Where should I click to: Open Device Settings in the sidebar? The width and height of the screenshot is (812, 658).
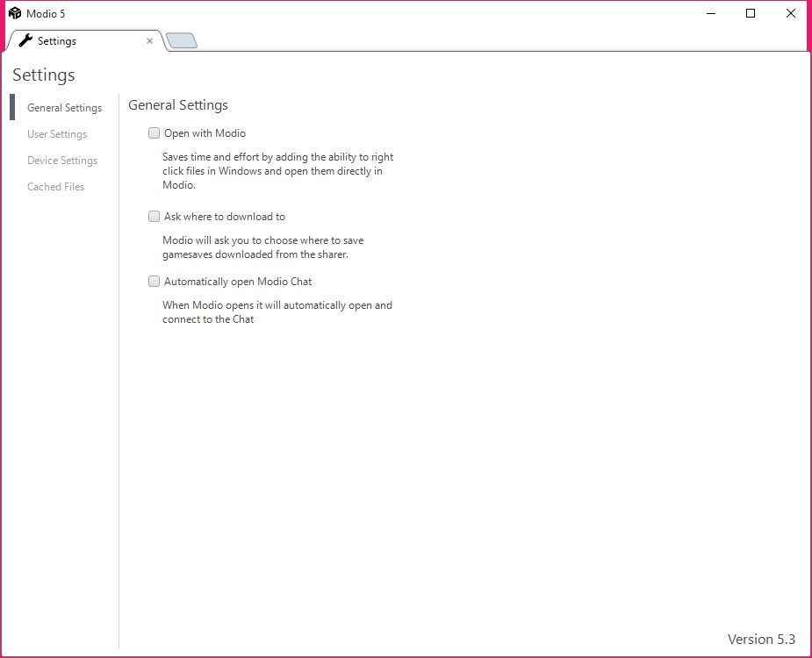62,161
